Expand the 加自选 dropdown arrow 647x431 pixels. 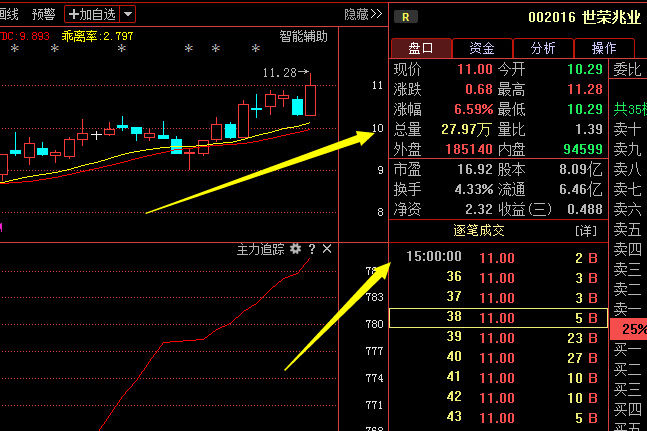pos(130,14)
